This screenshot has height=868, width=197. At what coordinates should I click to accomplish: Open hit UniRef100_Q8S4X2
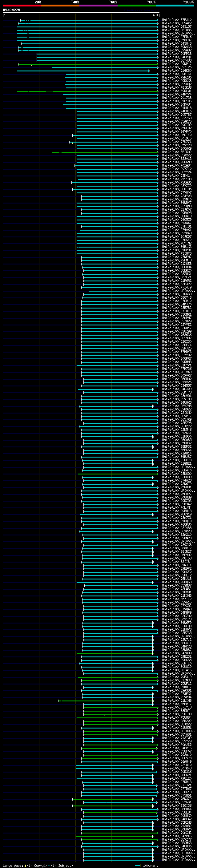coord(177,23)
